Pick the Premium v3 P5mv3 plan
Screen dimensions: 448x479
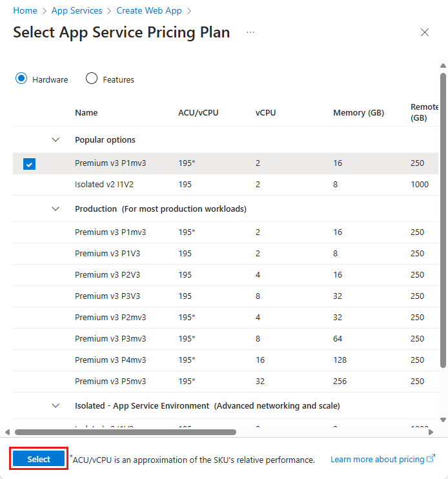[x=110, y=381]
